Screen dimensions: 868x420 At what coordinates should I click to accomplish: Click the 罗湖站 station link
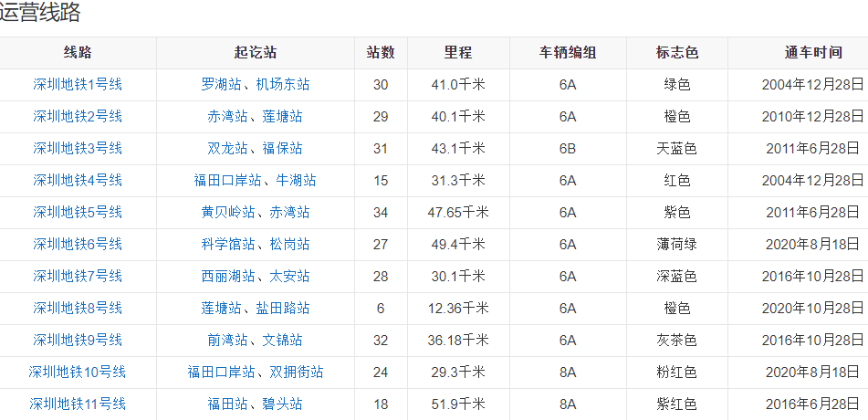[x=221, y=85]
